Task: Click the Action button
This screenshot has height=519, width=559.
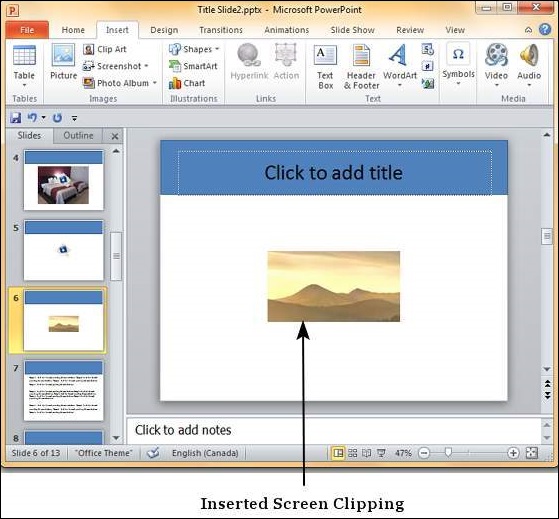Action: tap(286, 61)
